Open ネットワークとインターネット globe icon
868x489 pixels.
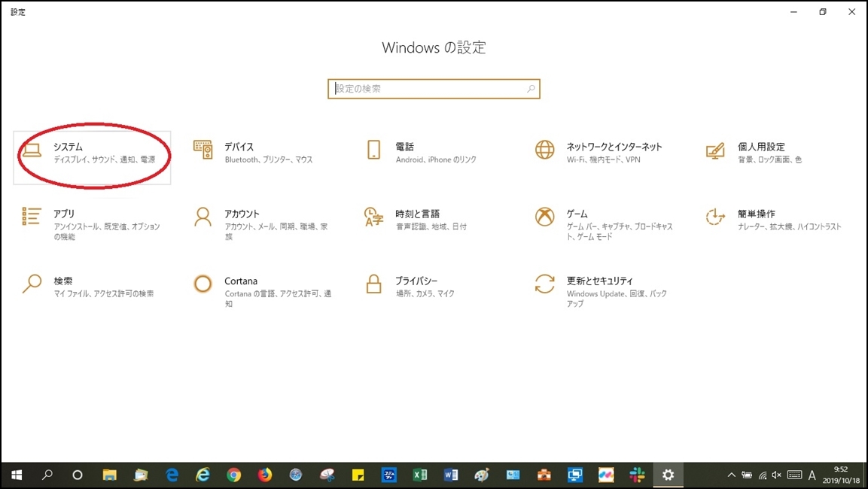(x=545, y=150)
